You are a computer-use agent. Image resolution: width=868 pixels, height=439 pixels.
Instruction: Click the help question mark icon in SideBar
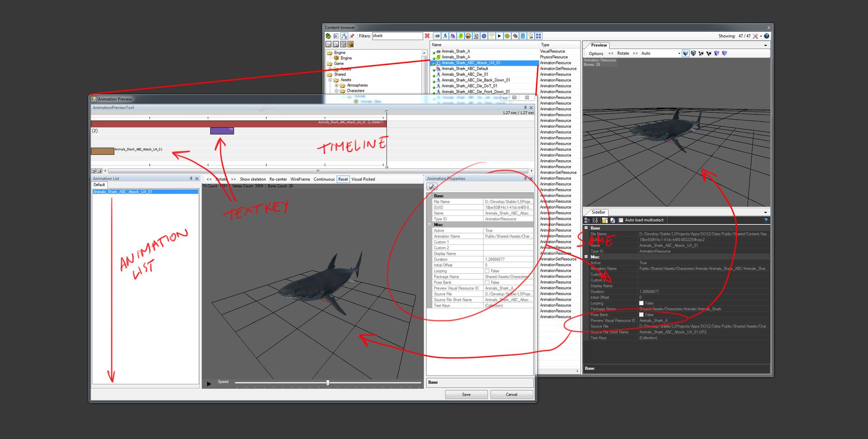pos(766,220)
